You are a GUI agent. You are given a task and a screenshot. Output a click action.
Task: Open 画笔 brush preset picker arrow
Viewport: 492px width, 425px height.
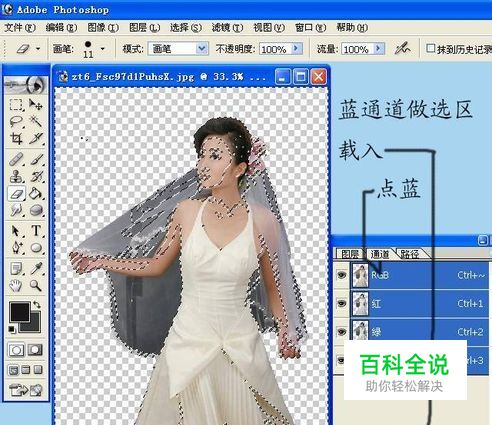102,49
